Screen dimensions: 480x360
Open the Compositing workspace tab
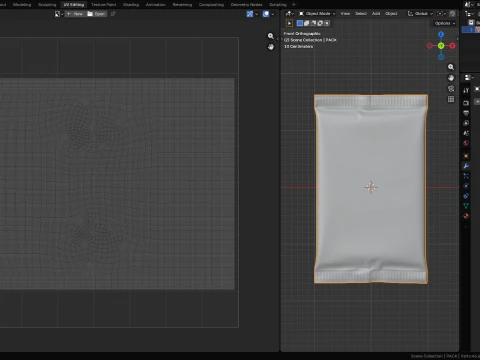pyautogui.click(x=211, y=5)
